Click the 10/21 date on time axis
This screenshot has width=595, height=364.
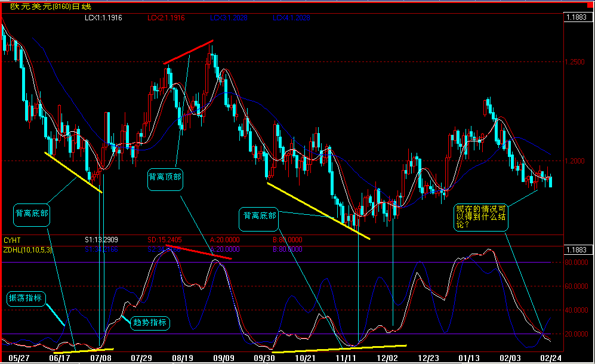(x=306, y=358)
